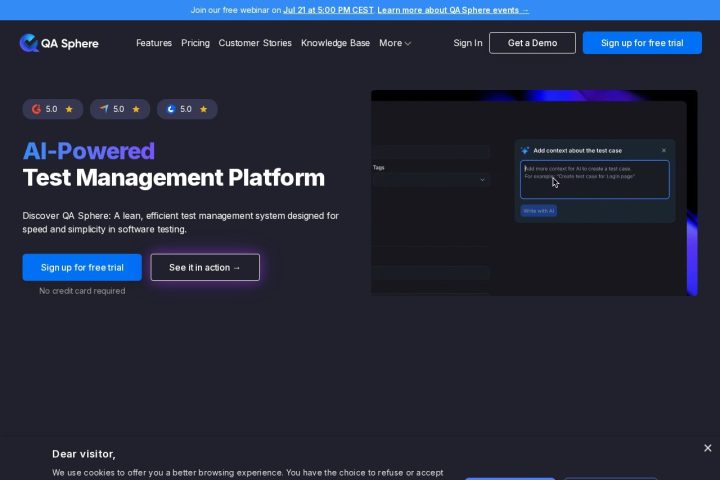Click the product demo video preview
The image size is (720, 480).
(534, 193)
